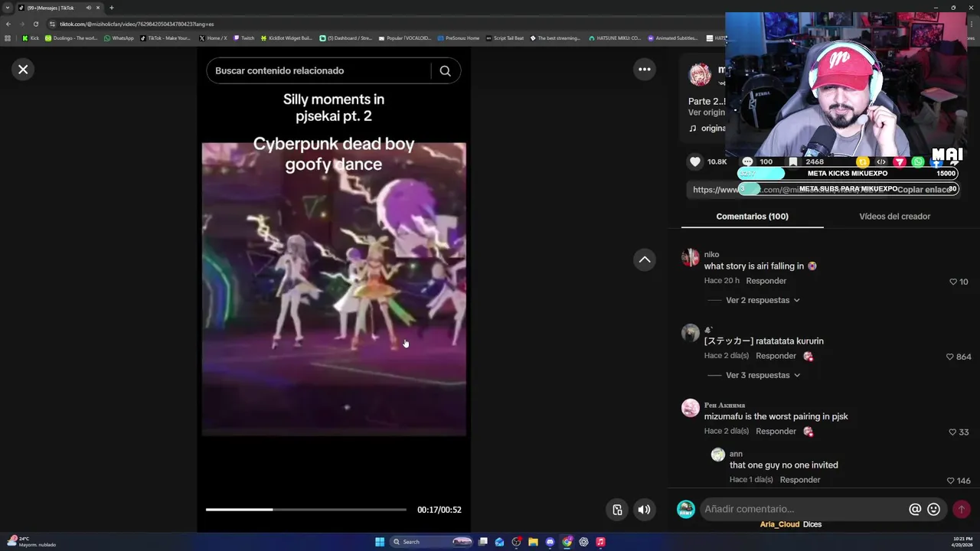Mute tab using the speaker icon on tab
980x551 pixels.
coord(88,8)
